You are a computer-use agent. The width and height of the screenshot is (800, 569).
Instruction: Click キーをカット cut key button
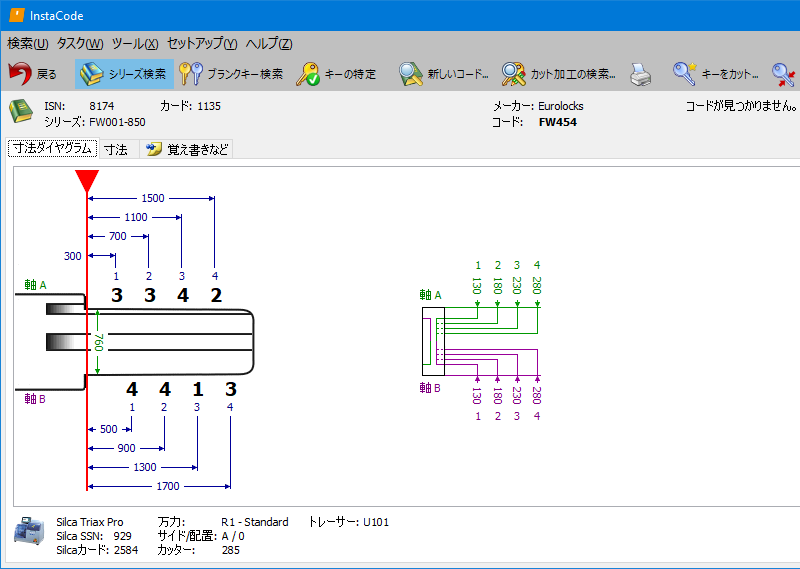point(716,74)
